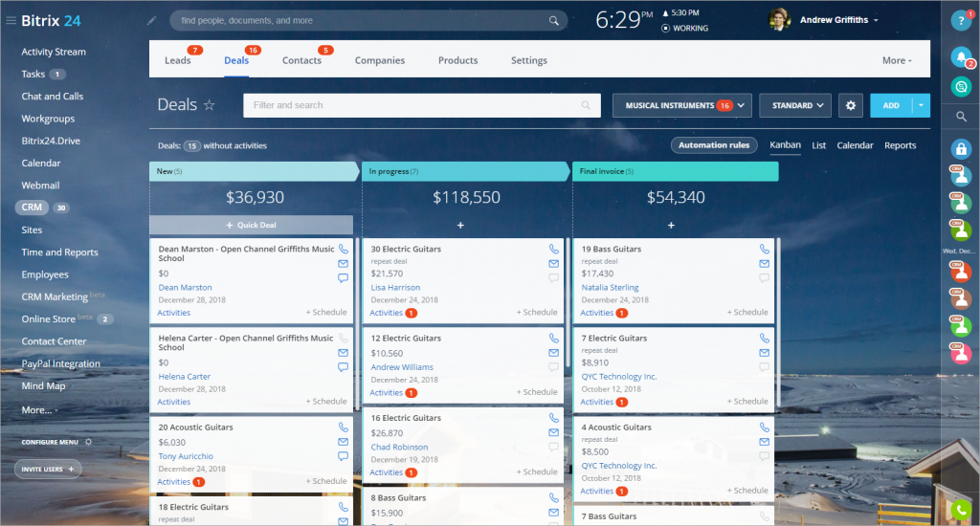The height and width of the screenshot is (526, 980).
Task: Click the Automation rules button
Action: pos(714,145)
